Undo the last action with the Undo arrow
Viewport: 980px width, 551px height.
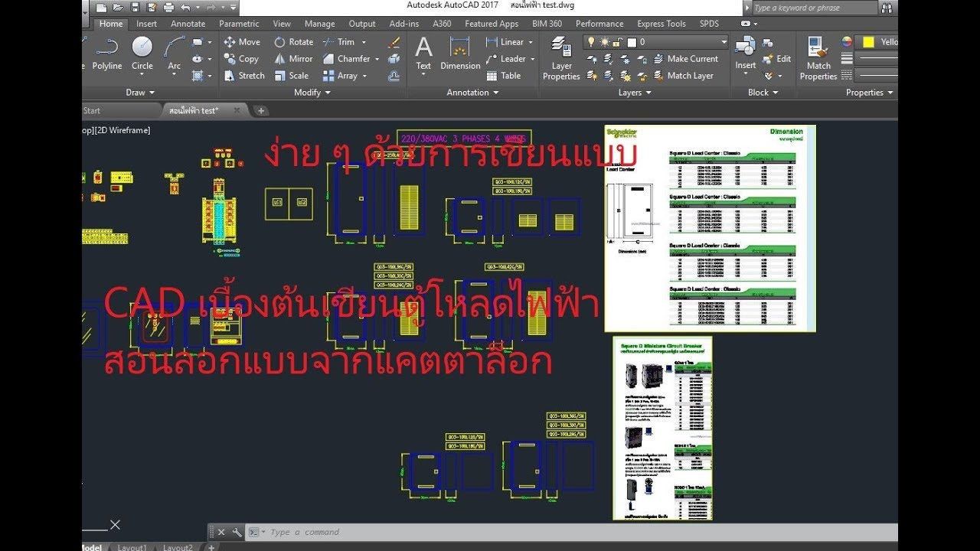(x=186, y=7)
